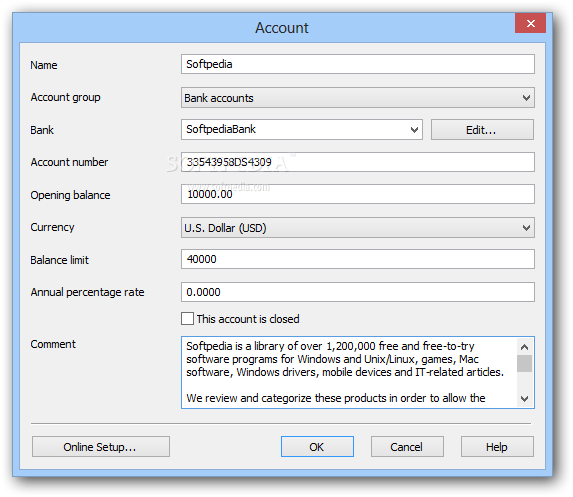Confirm with the OK button
The width and height of the screenshot is (573, 497).
click(x=317, y=447)
